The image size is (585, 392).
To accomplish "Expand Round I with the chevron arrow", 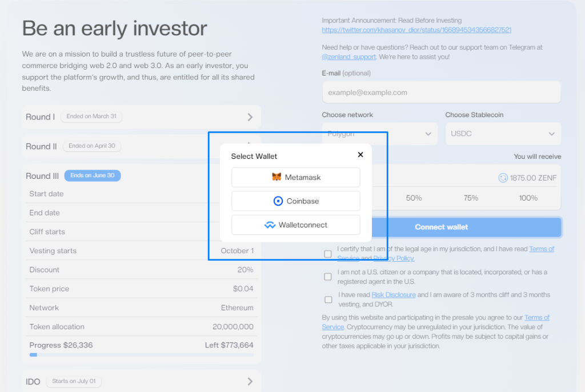I will tap(250, 117).
